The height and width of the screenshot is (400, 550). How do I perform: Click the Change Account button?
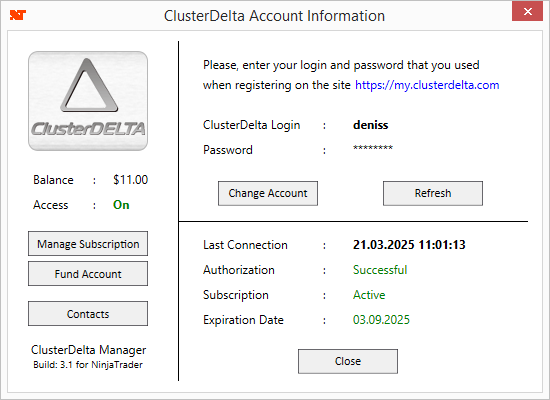tap(268, 193)
